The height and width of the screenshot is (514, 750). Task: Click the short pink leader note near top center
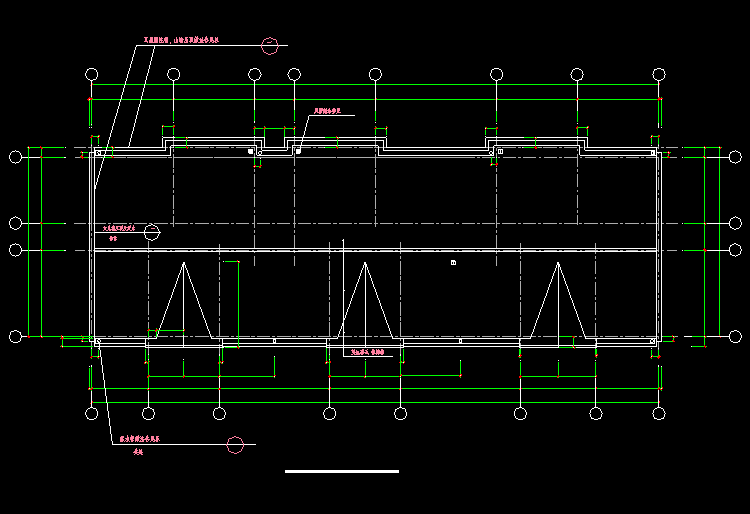click(328, 112)
